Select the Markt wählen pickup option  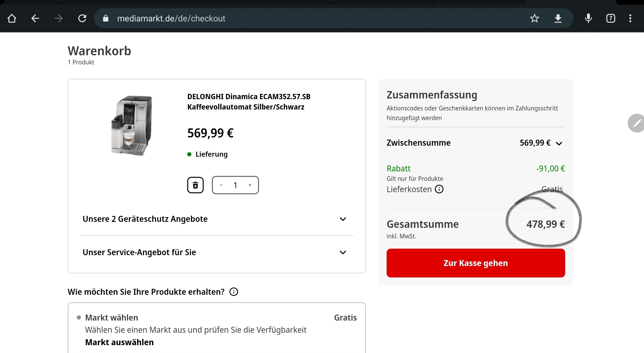pyautogui.click(x=79, y=318)
